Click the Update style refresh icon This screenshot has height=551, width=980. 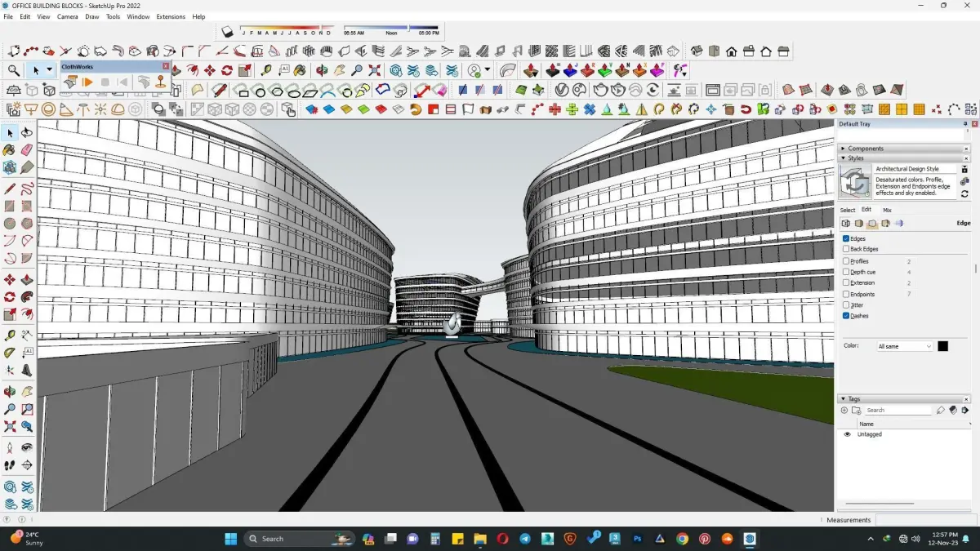click(x=964, y=194)
